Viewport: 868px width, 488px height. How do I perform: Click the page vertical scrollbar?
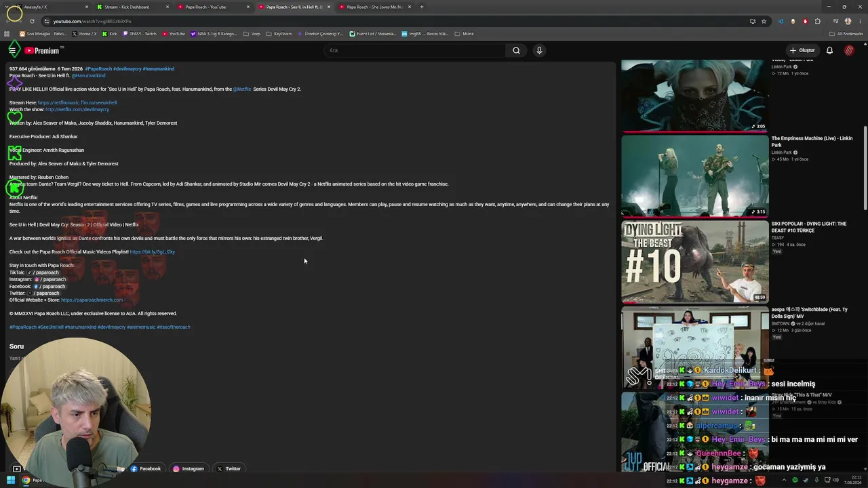tap(865, 169)
